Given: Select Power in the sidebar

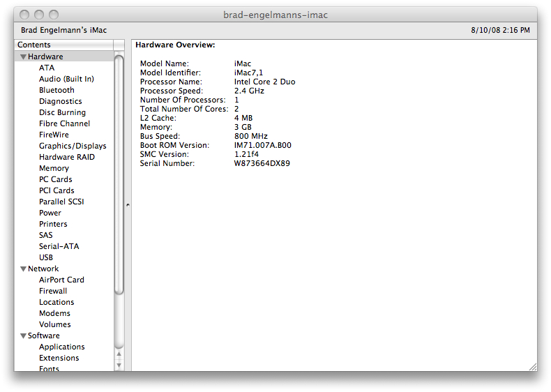Looking at the screenshot, I should pos(50,213).
